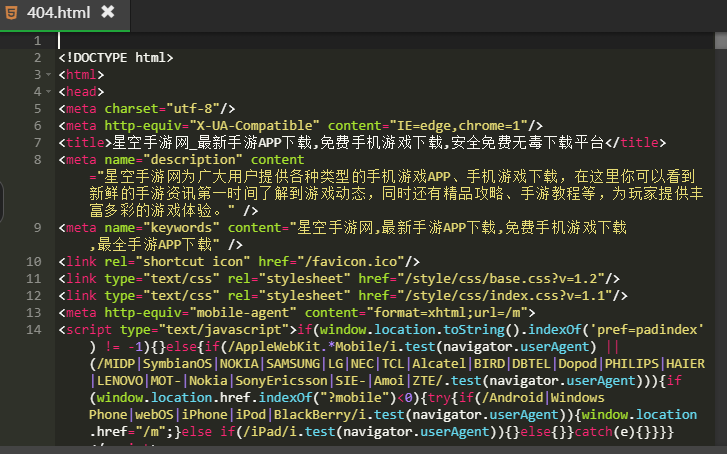The width and height of the screenshot is (727, 454).
Task: Collapse the head tag fold arrow on line 4
Action: (x=46, y=92)
